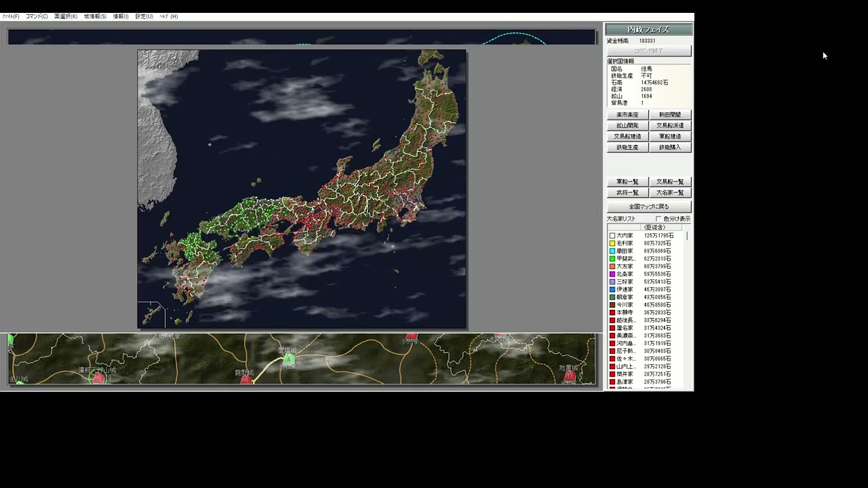Select 三好家 lavender color swatch
This screenshot has height=488, width=868.
point(612,282)
